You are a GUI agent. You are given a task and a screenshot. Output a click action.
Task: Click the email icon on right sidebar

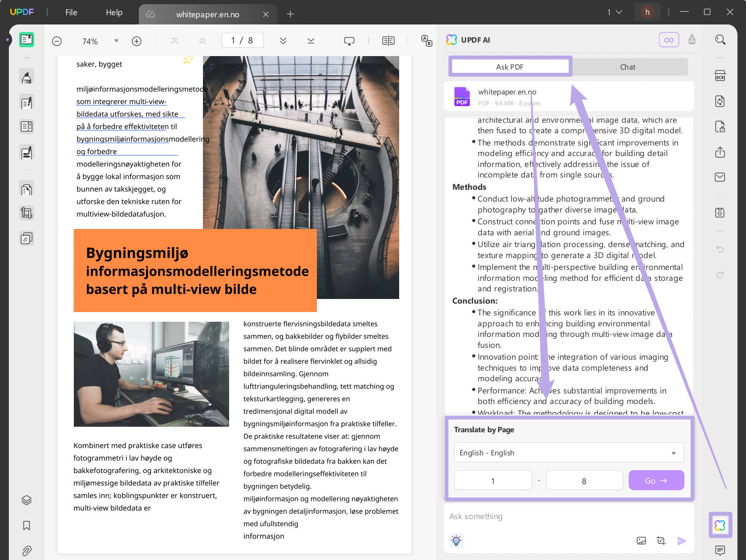tap(720, 177)
